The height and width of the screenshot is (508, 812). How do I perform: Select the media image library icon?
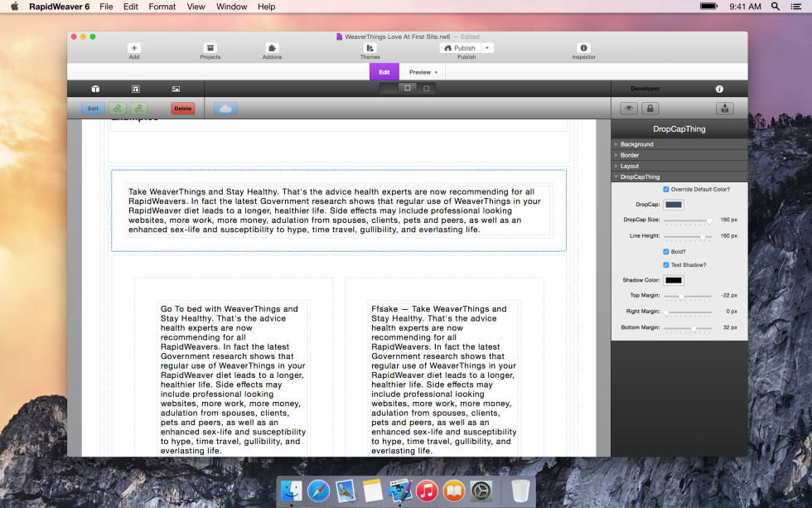[x=176, y=89]
